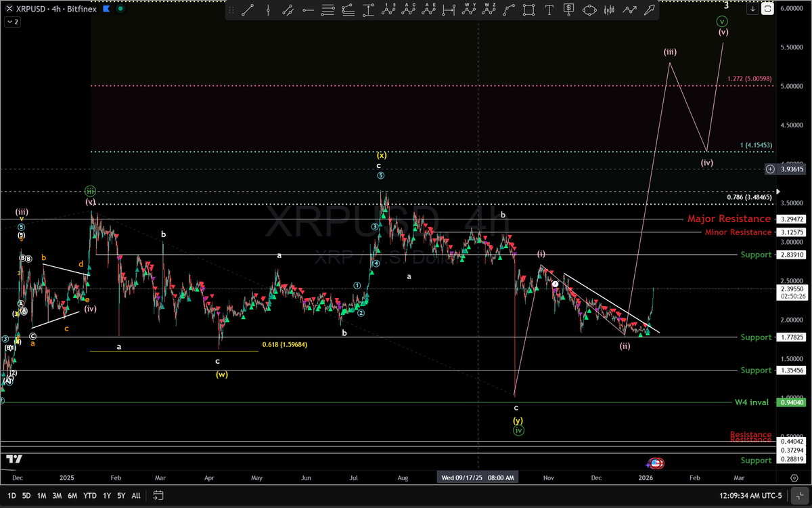Select the Arrow polyline tool
Image resolution: width=812 pixels, height=508 pixels.
[629, 10]
